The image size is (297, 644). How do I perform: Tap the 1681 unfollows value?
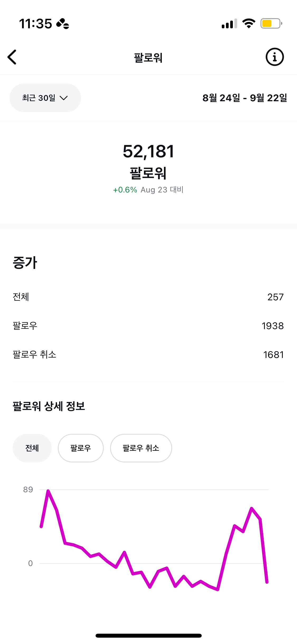[273, 355]
